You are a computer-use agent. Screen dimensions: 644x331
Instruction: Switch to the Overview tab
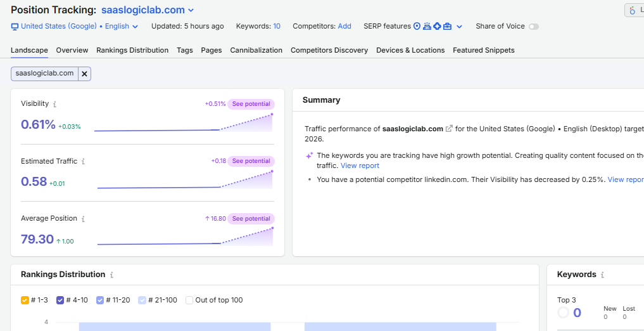coord(72,50)
